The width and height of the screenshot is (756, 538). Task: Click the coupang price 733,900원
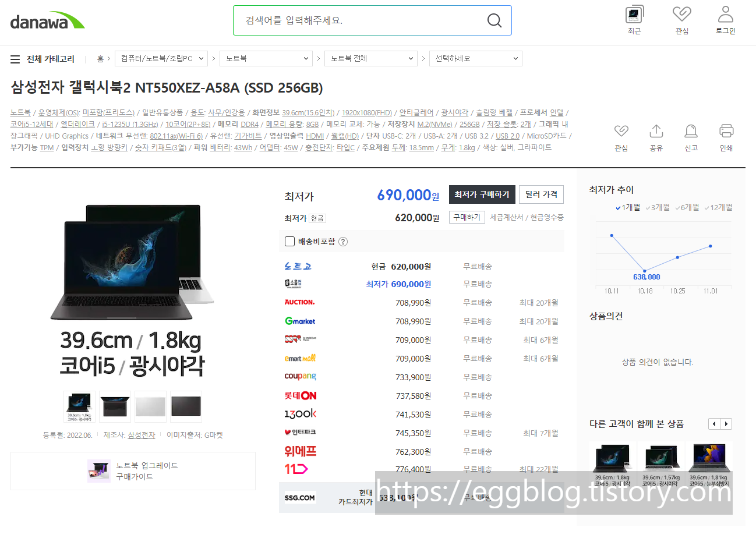coord(413,377)
